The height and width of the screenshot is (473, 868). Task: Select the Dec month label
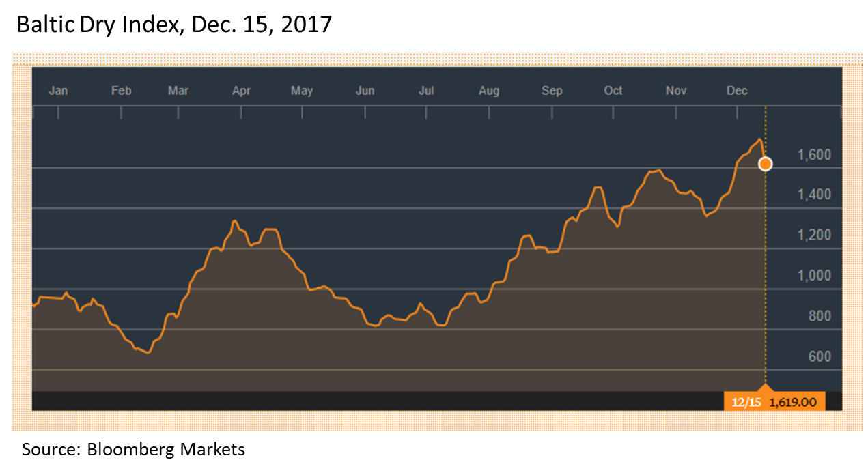[737, 91]
